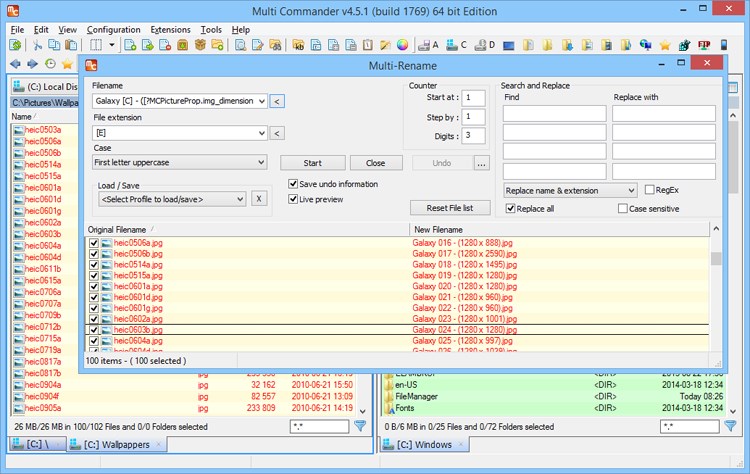Uncheck the heic0506a.jpg row checkbox
Viewport: 750px width, 474px height.
[x=94, y=243]
